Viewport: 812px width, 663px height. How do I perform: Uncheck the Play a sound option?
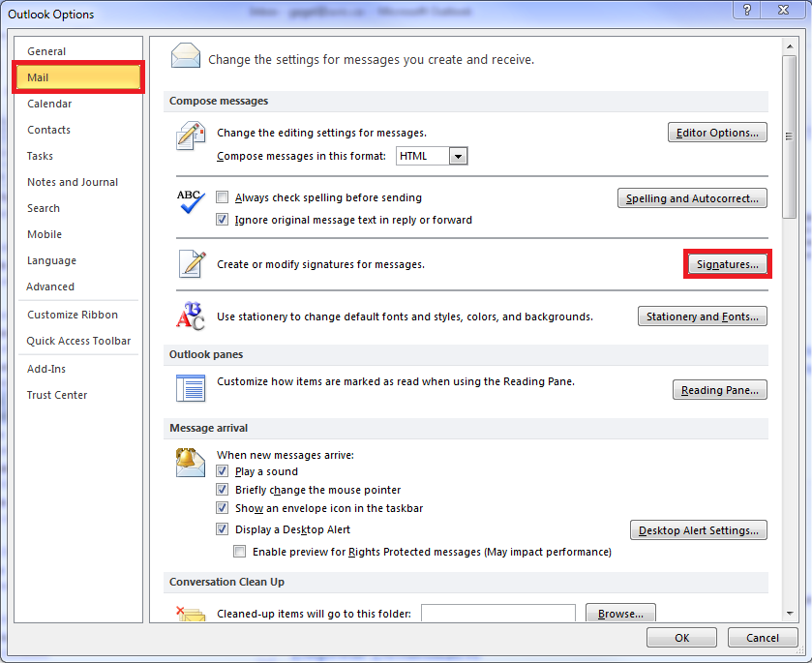point(223,471)
